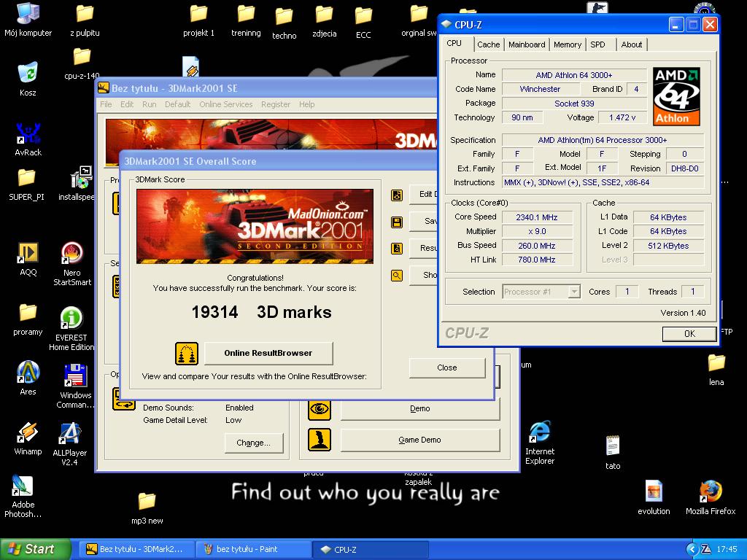Close the Overall Score dialog
Viewport: 747px width, 560px height.
(x=446, y=367)
